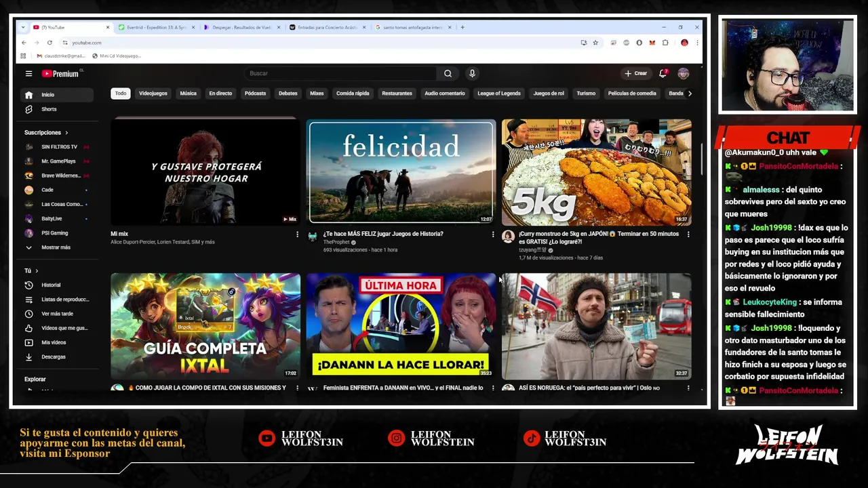This screenshot has height=488, width=868.
Task: Open the YouTube hamburger guide menu
Action: (x=28, y=73)
